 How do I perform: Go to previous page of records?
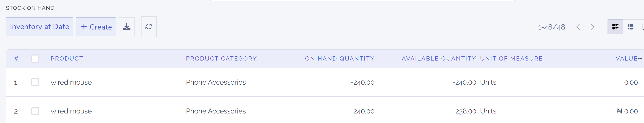click(x=578, y=27)
